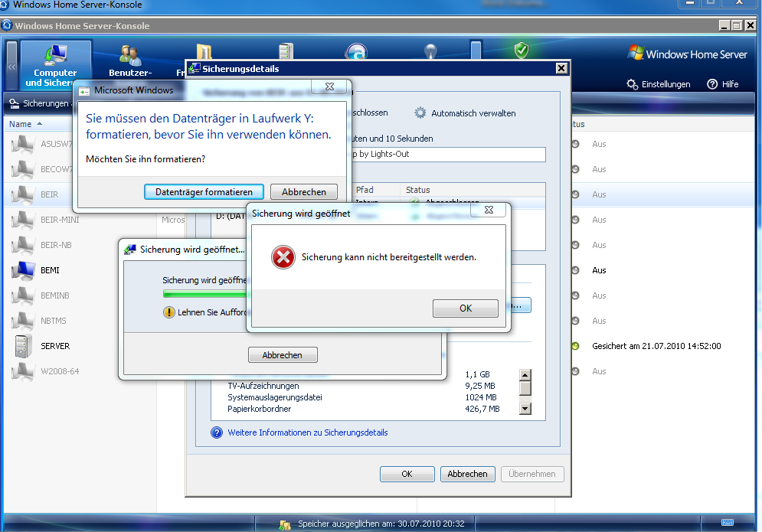Image resolution: width=762 pixels, height=532 pixels.
Task: Click the TV-Aufzeichnungen entry
Action: point(263,386)
